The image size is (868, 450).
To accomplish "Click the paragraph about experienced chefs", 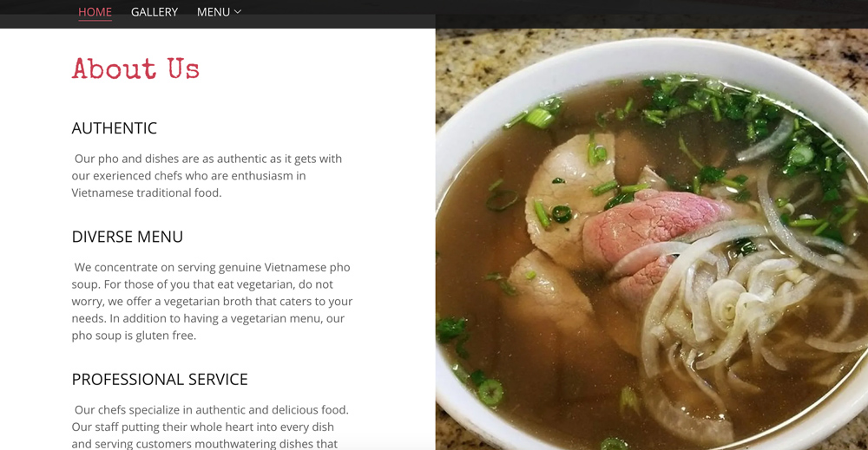I will click(208, 176).
